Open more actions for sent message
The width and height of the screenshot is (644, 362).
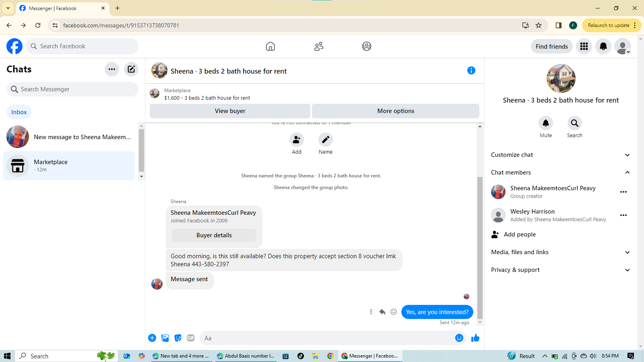point(371,312)
